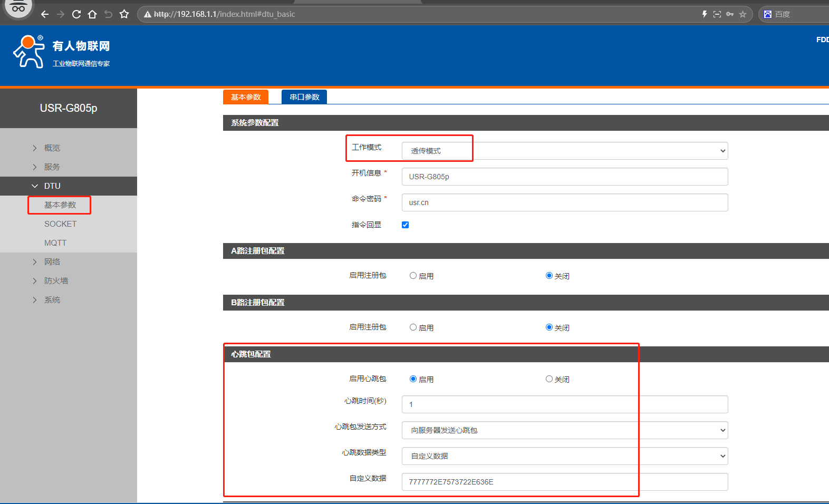Click the incognito avatar icon

18,8
